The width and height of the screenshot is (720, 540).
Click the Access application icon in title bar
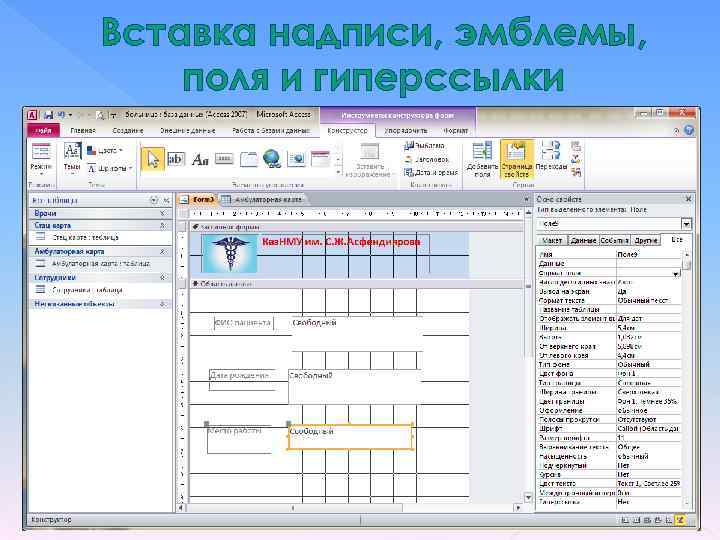32,115
